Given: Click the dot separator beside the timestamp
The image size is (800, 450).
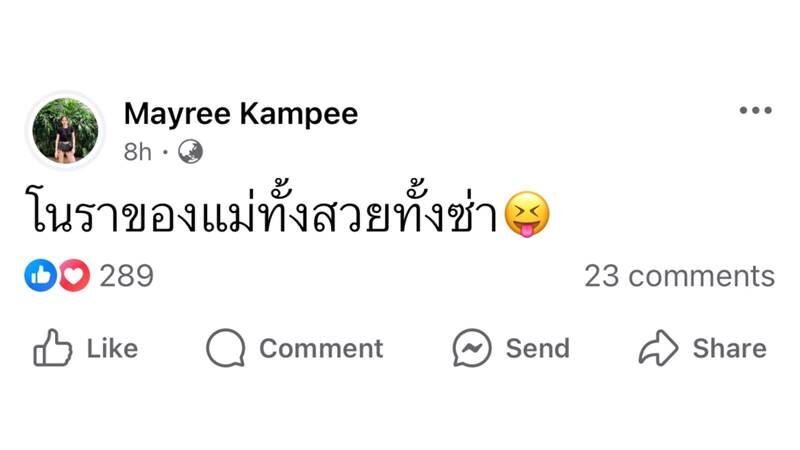Looking at the screenshot, I should point(165,153).
